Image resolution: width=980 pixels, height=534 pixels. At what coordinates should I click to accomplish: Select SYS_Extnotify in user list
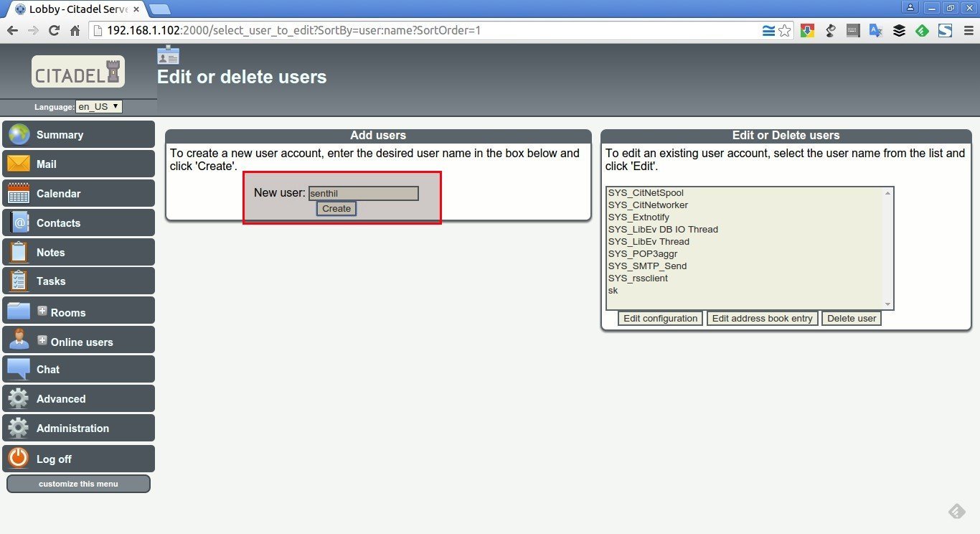745,217
